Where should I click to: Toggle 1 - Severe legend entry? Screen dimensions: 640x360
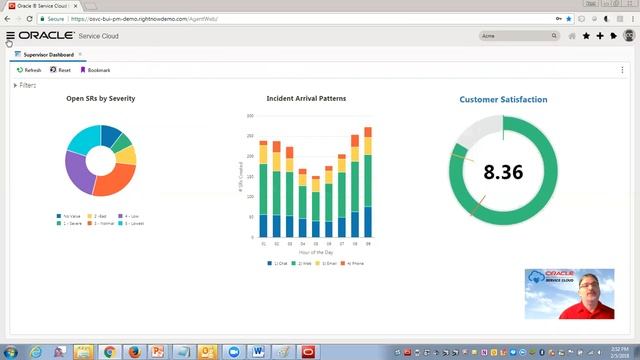(69, 223)
